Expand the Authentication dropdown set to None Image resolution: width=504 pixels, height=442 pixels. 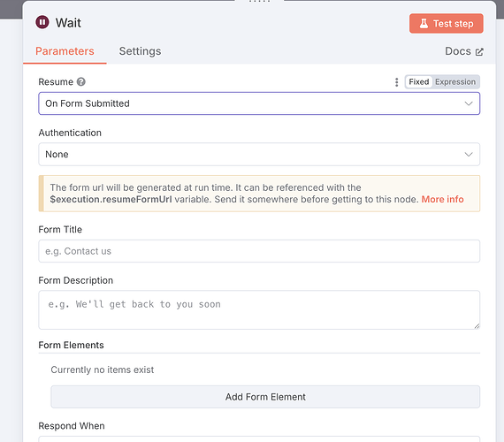click(x=259, y=155)
